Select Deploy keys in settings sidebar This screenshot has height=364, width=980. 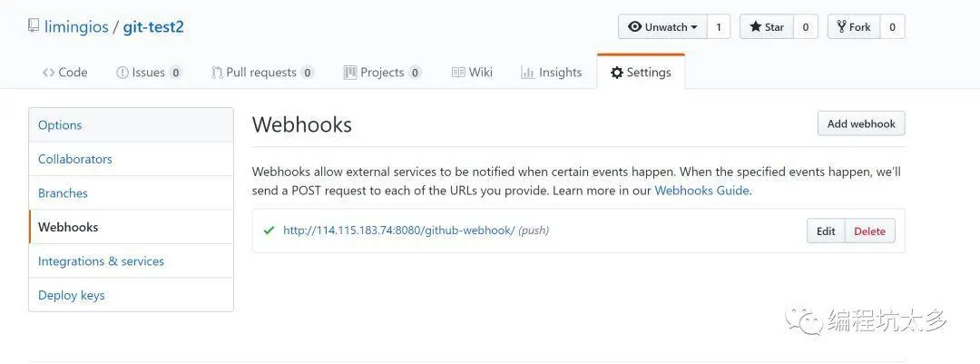point(72,295)
